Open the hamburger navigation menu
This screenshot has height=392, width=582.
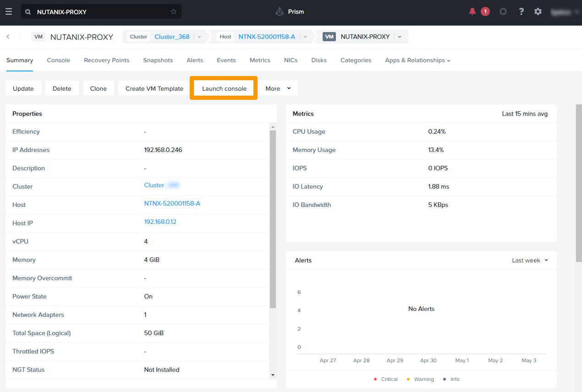click(9, 11)
